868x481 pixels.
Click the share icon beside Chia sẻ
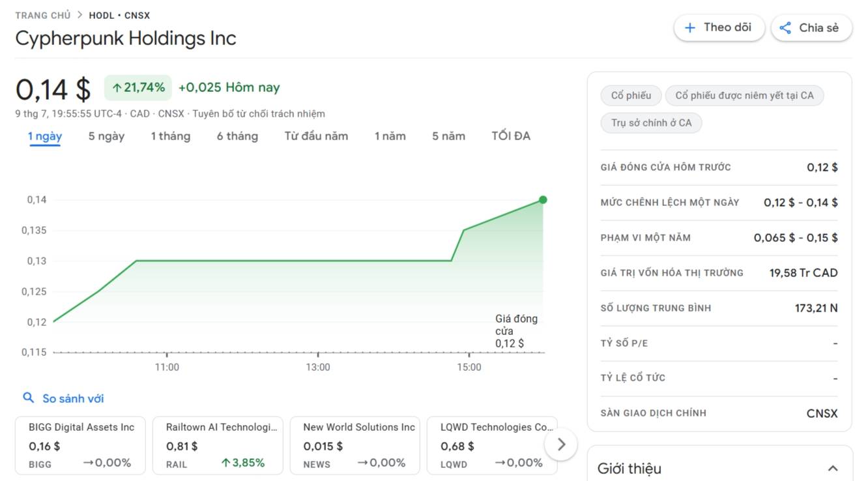pyautogui.click(x=786, y=28)
